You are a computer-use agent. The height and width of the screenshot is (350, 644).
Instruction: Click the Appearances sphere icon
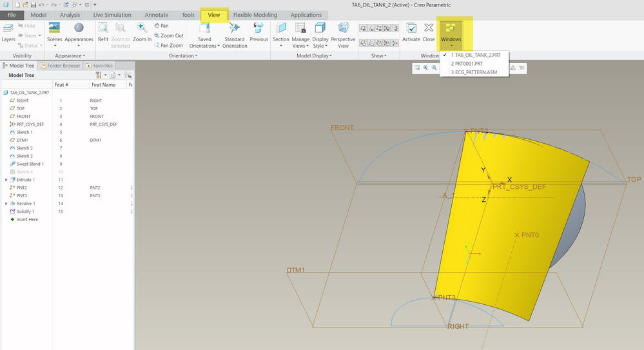tap(79, 28)
